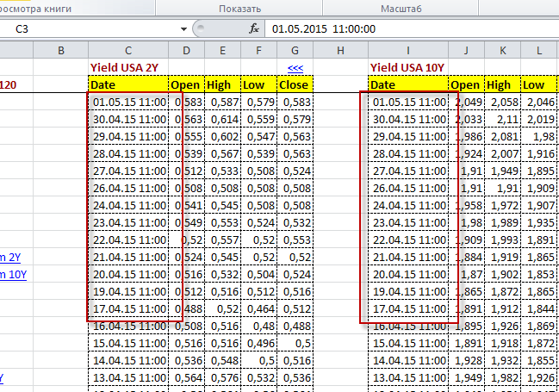
Task: Open the link ending in 2Y
Action: 12,257
